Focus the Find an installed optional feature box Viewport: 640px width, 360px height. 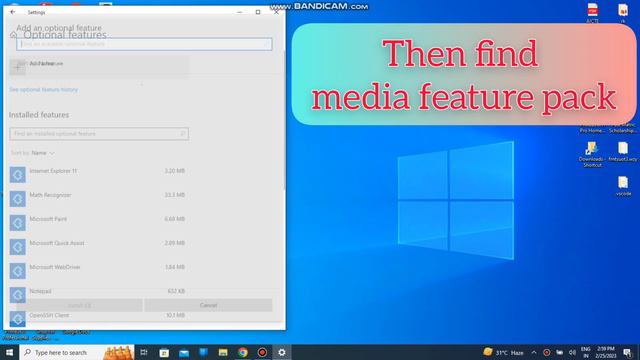click(x=99, y=133)
